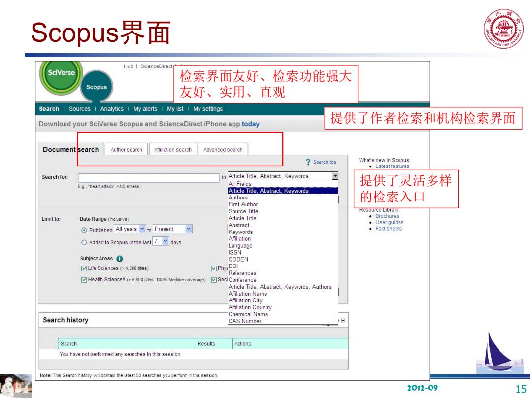This screenshot has height=399, width=532.
Task: Select the Conference option in list
Action: pos(242,280)
